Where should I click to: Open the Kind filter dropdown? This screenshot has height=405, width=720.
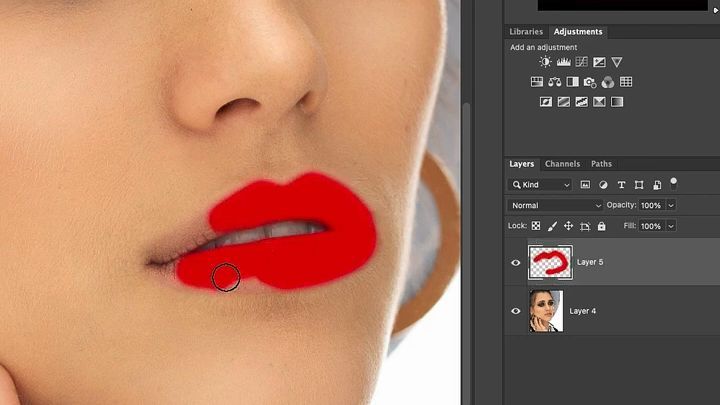click(540, 185)
